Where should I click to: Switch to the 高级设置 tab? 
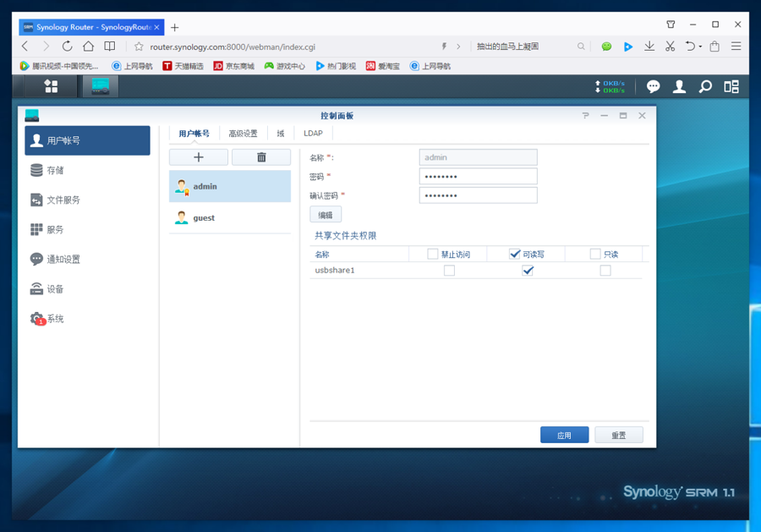[243, 134]
